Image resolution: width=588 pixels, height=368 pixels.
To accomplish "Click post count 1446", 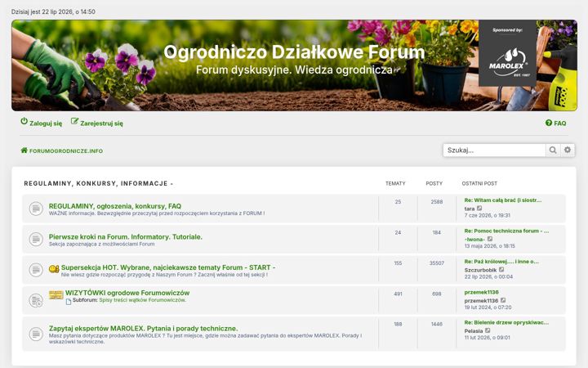I will (x=436, y=324).
